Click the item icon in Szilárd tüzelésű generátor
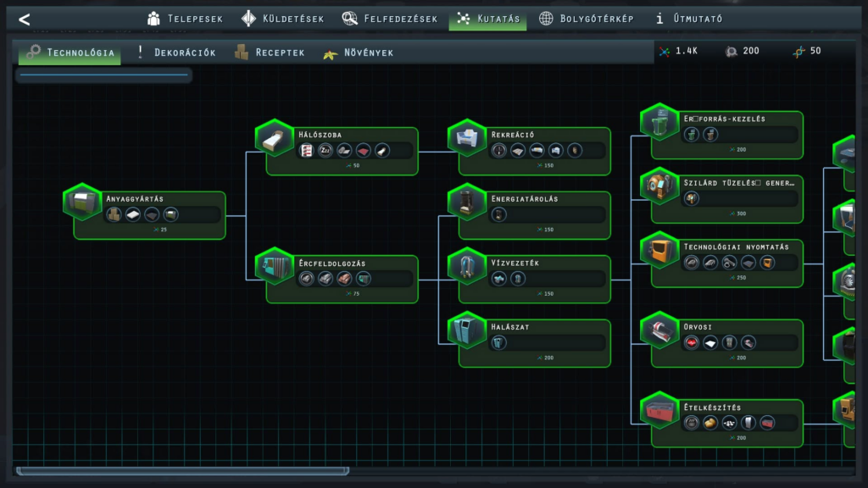The height and width of the screenshot is (488, 868). (x=692, y=198)
